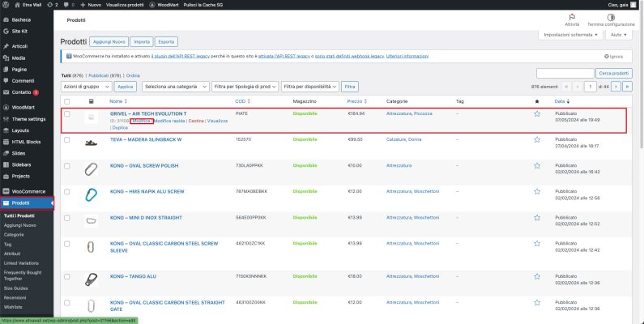Viewport: 644px width, 324px height.
Task: Open Categorie submenu under Prodotti
Action: pyautogui.click(x=14, y=234)
